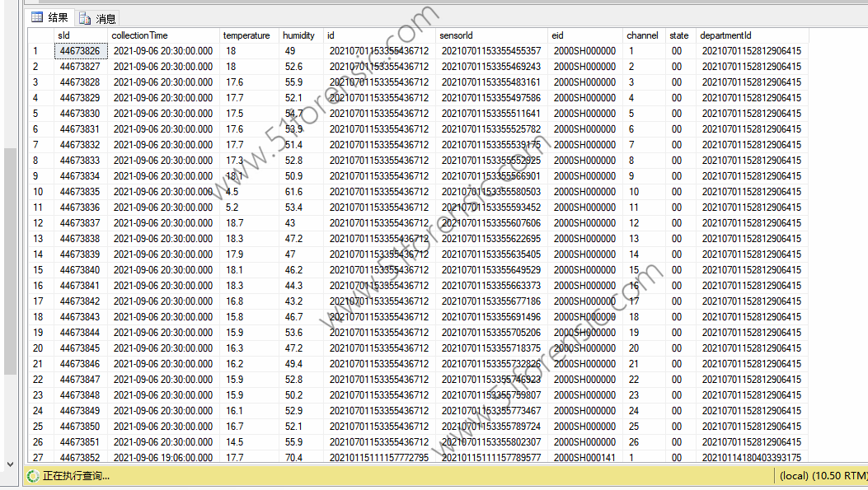Switch to the 结果 results tab

(x=49, y=17)
